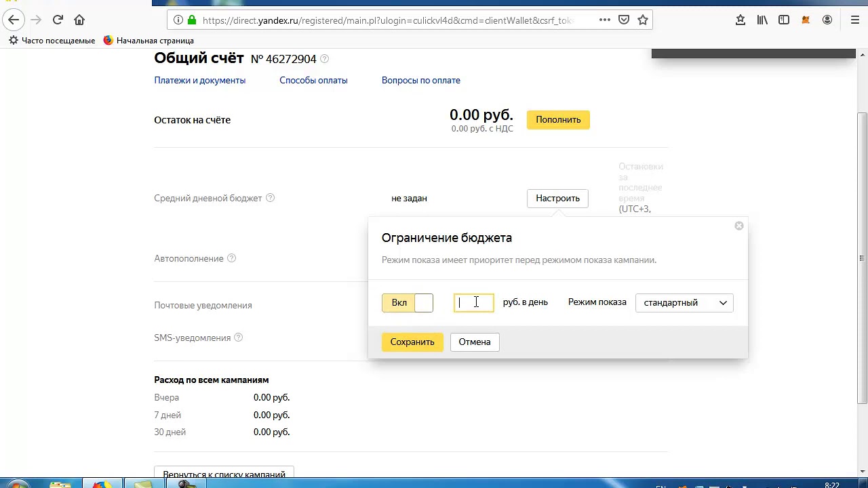Image resolution: width=868 pixels, height=488 pixels.
Task: Open Часто посещаемые bookmarks folder
Action: [52, 41]
